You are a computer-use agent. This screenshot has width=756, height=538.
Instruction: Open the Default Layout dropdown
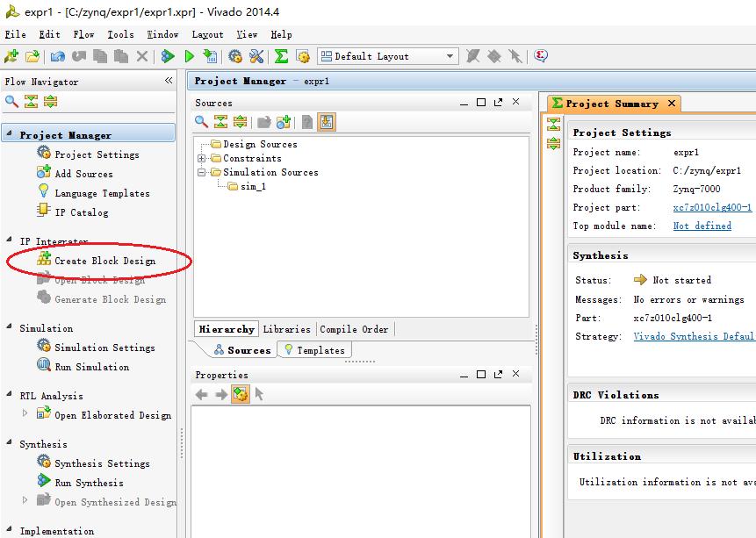coord(450,56)
